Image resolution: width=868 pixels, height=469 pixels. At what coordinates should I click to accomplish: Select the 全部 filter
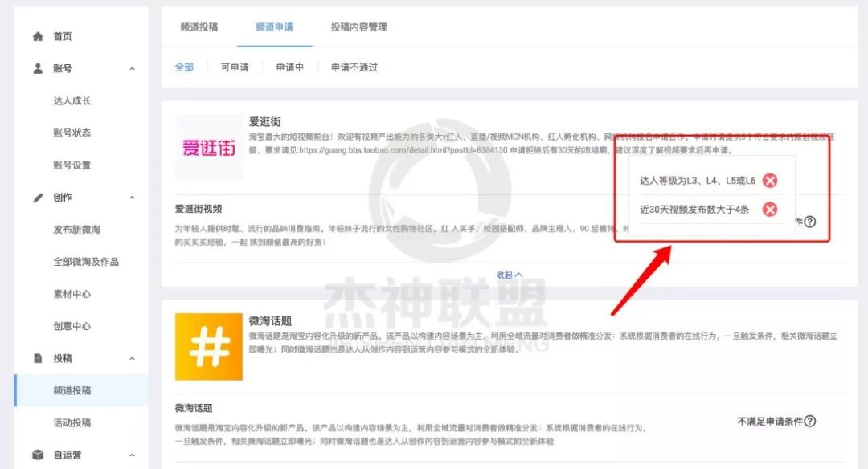tap(184, 67)
